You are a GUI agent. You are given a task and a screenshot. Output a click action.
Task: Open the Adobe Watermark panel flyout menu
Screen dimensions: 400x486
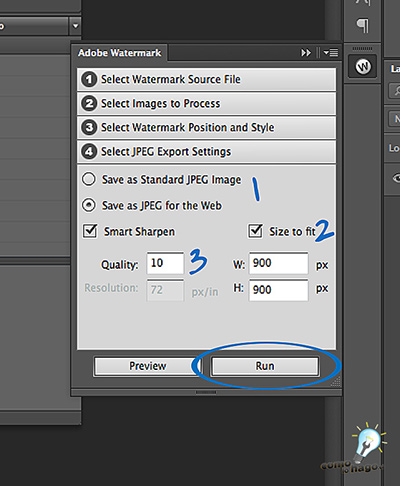click(x=331, y=53)
